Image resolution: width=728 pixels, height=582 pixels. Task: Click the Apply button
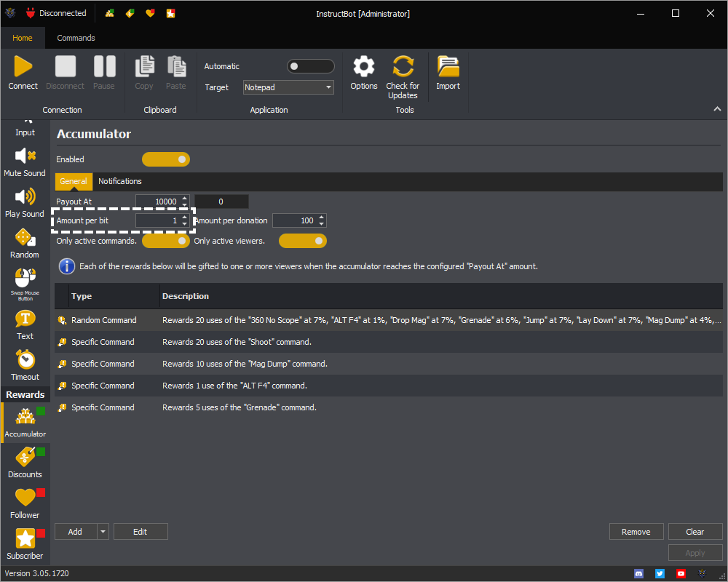(x=695, y=553)
